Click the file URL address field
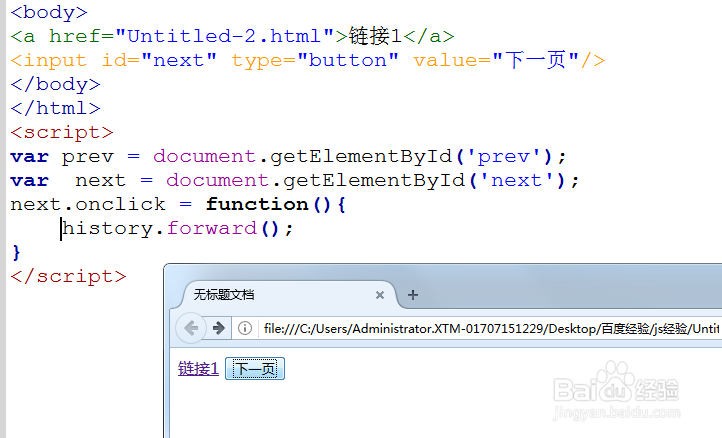This screenshot has width=722, height=438. point(491,328)
